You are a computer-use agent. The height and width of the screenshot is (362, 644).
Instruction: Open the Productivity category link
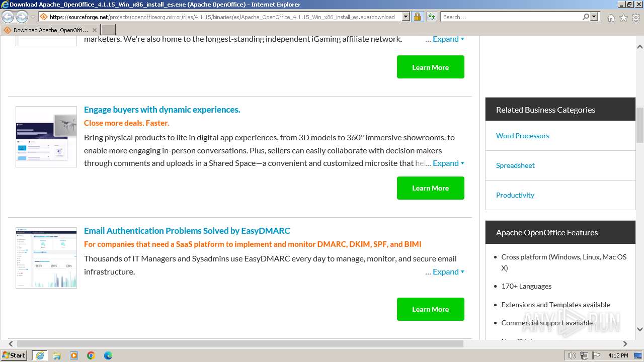click(515, 195)
